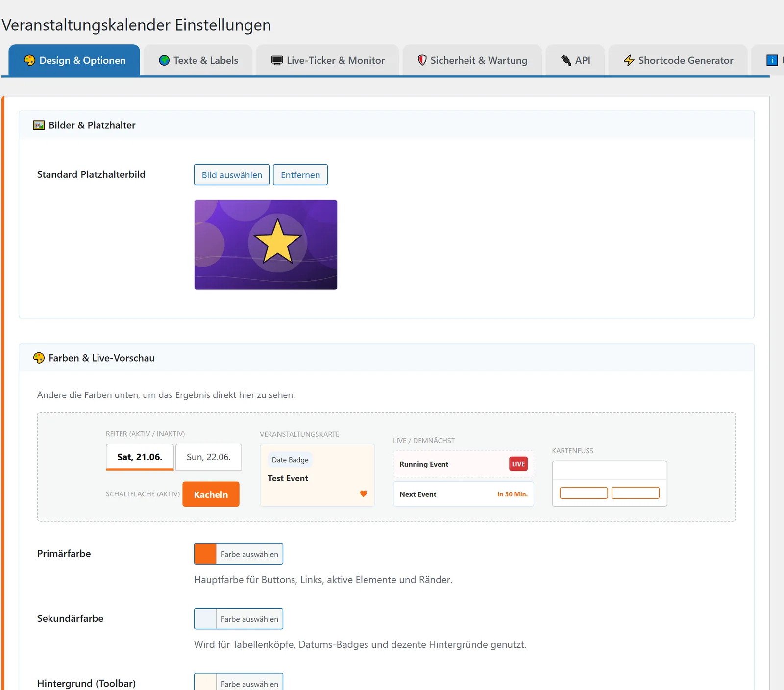
Task: Click the lightning icon on Shortcode tab
Action: [x=629, y=60]
